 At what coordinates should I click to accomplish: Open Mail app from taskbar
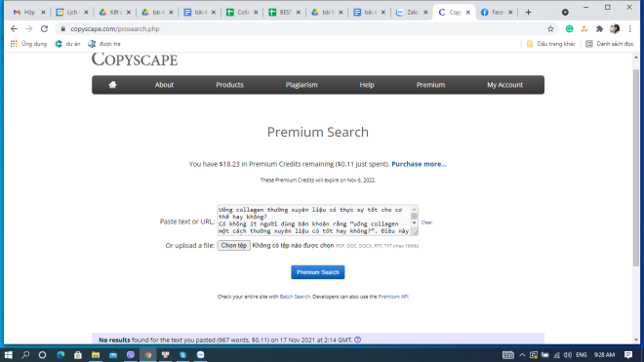pos(113,355)
